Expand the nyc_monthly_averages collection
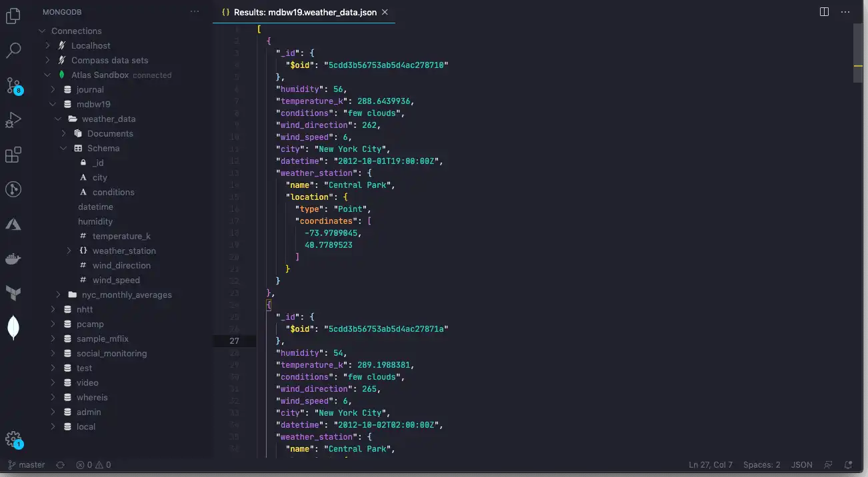This screenshot has width=868, height=477. (57, 294)
